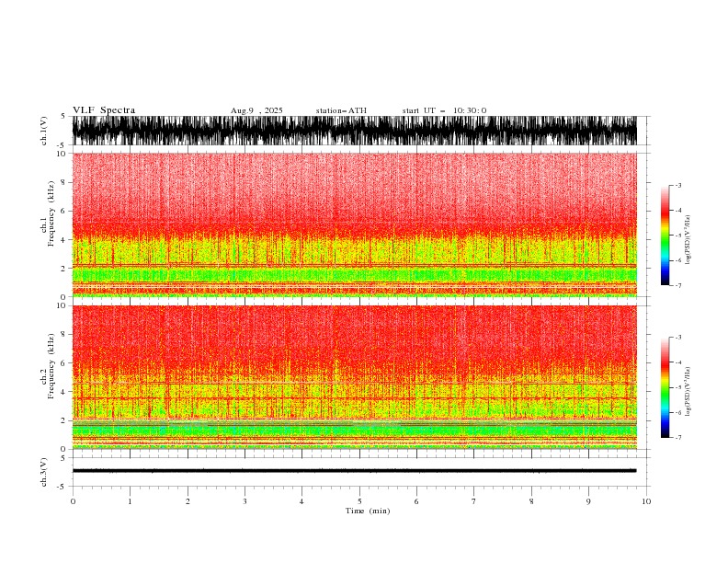Click the ch.1 "Frequency (kHz)" axis label
This screenshot has height=563, width=728.
tap(51, 214)
